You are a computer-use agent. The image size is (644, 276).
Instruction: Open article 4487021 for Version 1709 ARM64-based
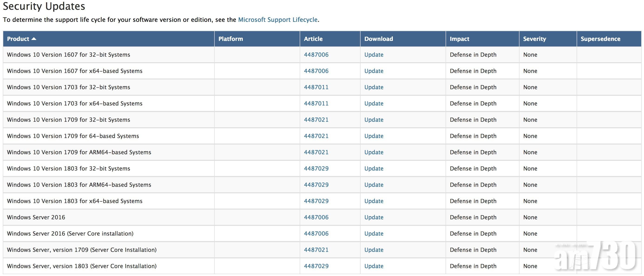pos(316,152)
